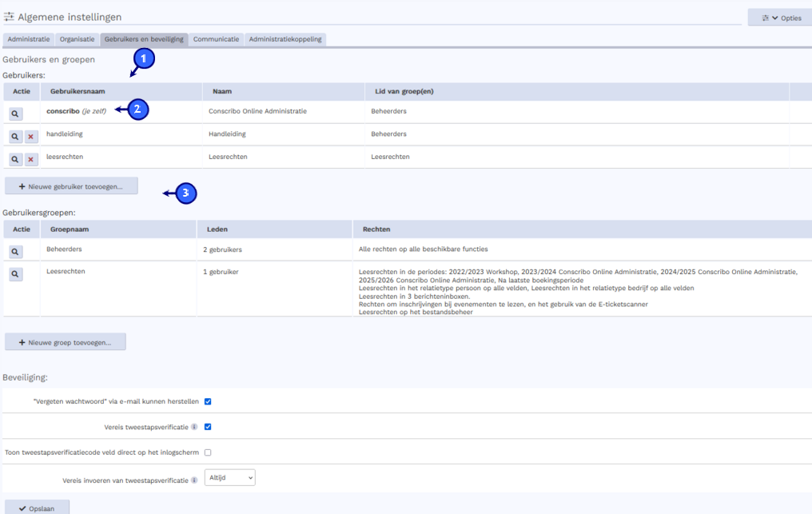This screenshot has width=812, height=514.
Task: Click Nieuwe gebruiker toevoegen button
Action: tap(71, 186)
